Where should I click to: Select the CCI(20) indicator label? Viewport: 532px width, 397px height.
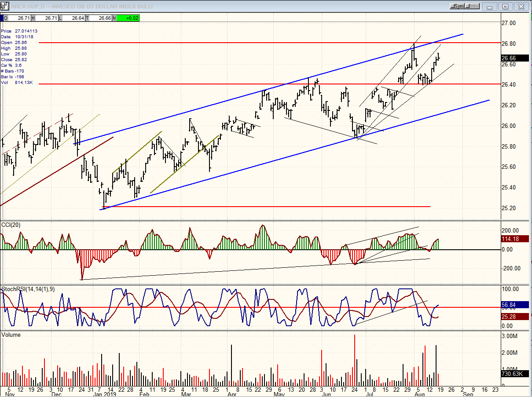pyautogui.click(x=11, y=225)
